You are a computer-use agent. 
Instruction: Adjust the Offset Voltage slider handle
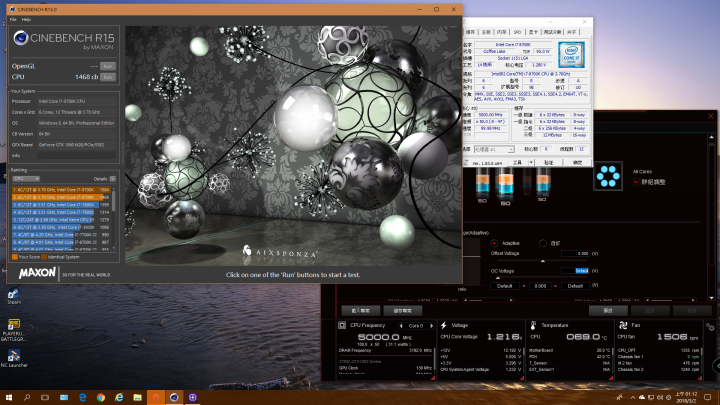543,261
